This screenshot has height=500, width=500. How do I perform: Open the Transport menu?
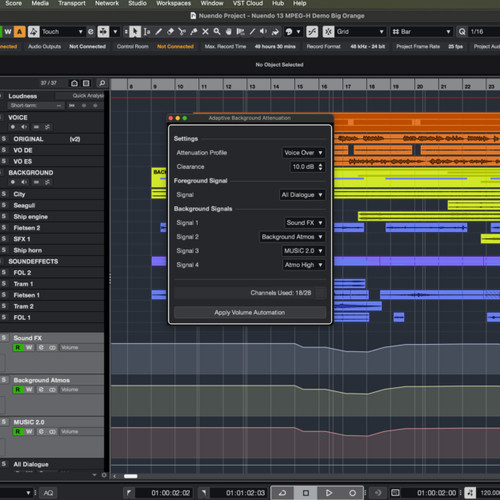coord(72,3)
